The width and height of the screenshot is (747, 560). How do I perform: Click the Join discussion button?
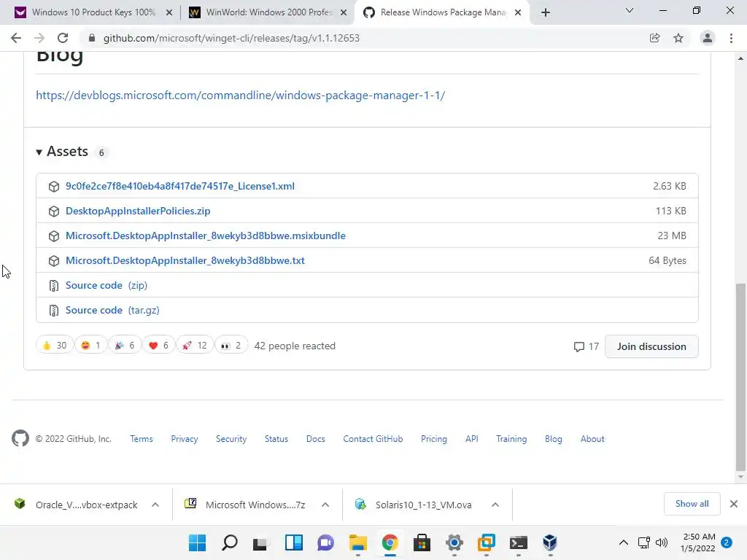pos(651,346)
